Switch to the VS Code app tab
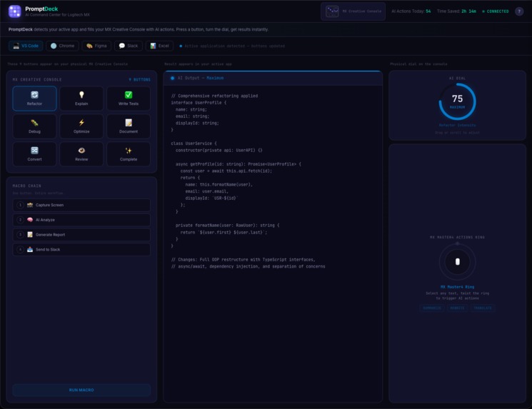The width and height of the screenshot is (532, 409). [26, 46]
